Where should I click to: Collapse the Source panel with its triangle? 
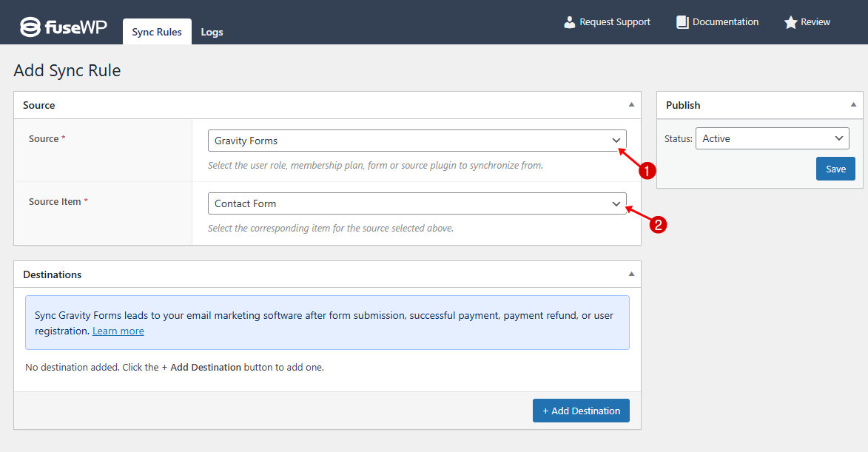click(x=631, y=104)
